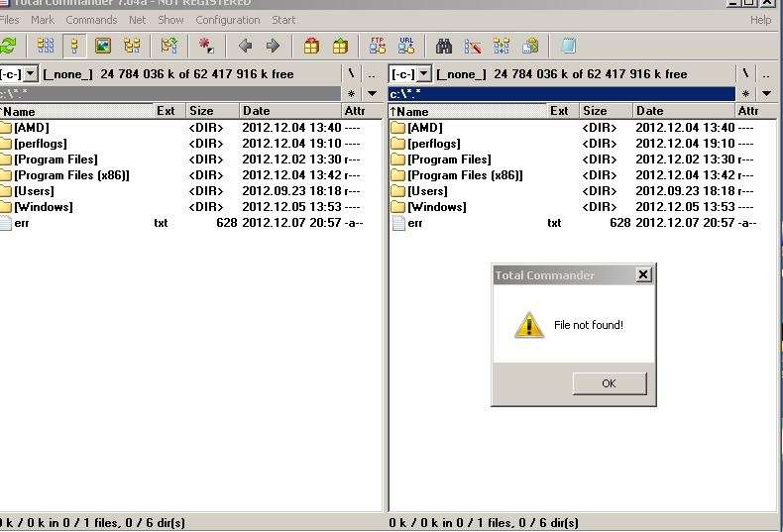The height and width of the screenshot is (532, 783).
Task: Select [Windows] in the left panel
Action: [190, 207]
